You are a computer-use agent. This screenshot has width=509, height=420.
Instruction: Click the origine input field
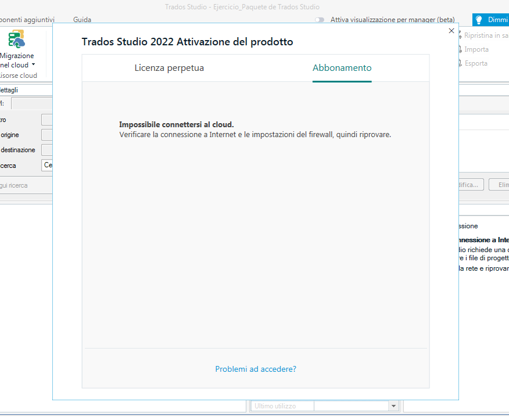pyautogui.click(x=47, y=135)
